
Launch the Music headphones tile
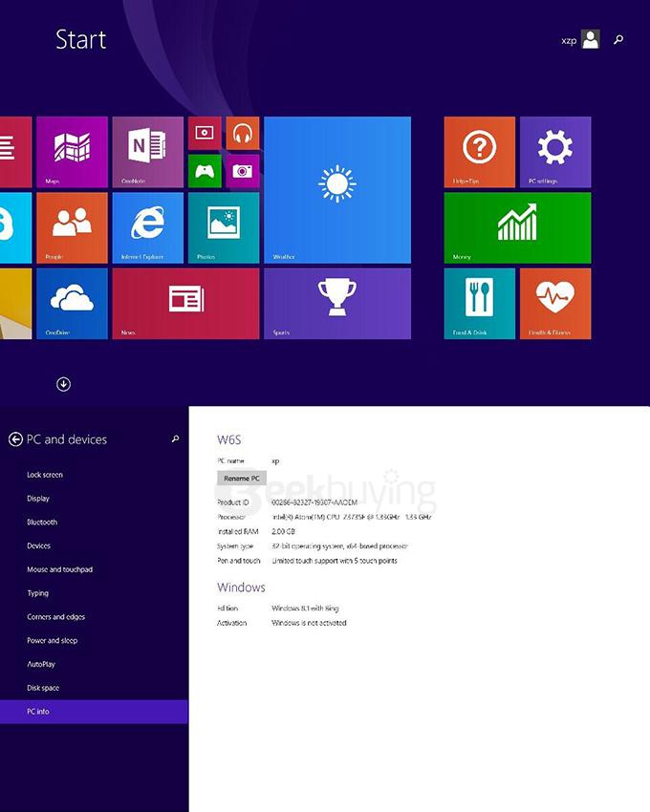243,133
